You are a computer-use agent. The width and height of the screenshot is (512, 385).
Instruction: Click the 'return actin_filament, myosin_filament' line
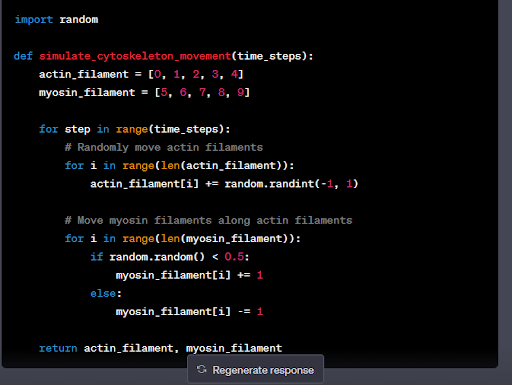[x=160, y=348]
